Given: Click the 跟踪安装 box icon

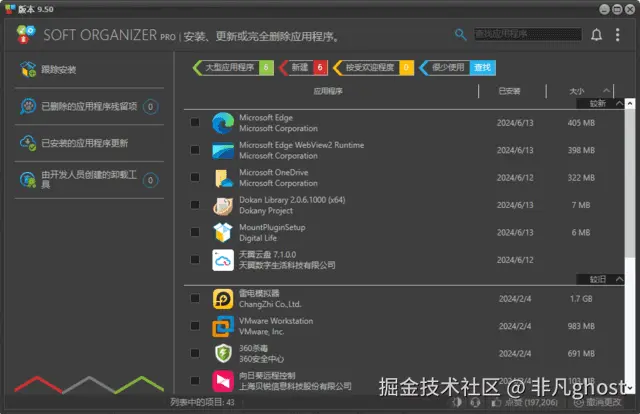Looking at the screenshot, I should coord(28,69).
